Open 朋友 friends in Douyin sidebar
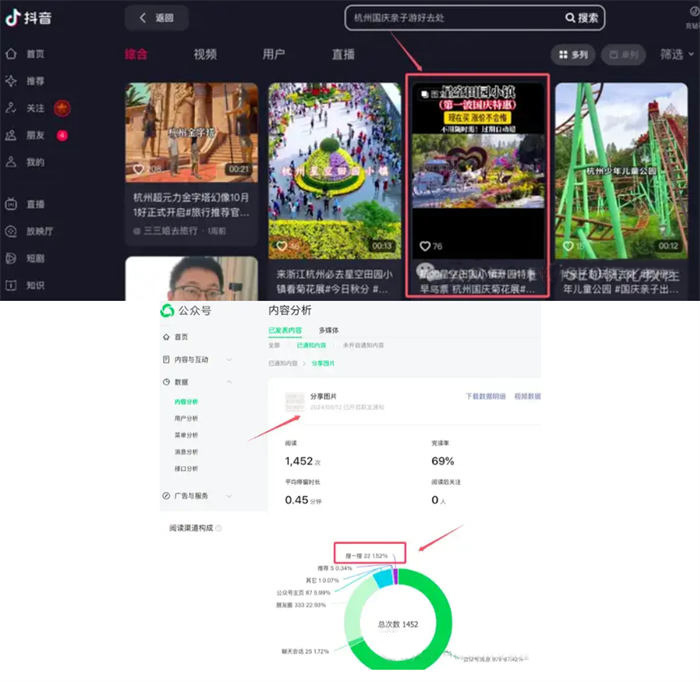The width and height of the screenshot is (700, 682). point(28,134)
